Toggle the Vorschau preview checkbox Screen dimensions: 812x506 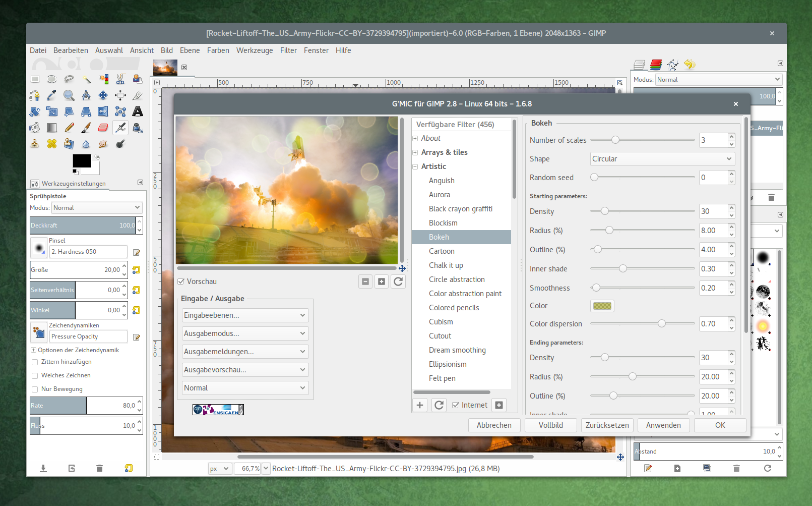(180, 282)
